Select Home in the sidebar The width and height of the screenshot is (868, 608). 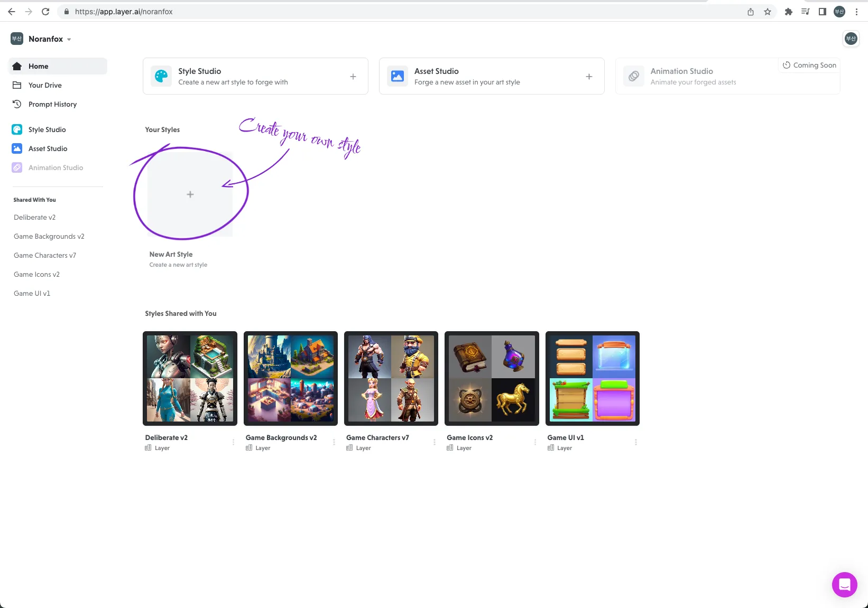click(x=38, y=66)
